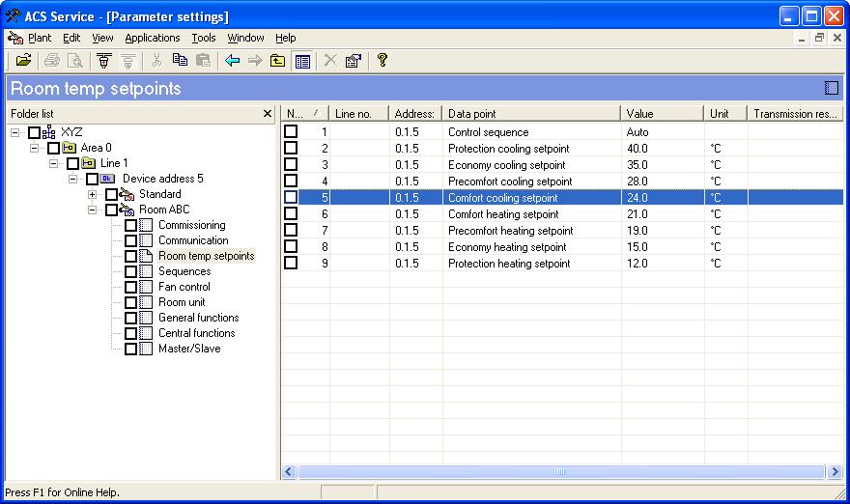
Task: Sort by the Address column header
Action: [x=415, y=114]
